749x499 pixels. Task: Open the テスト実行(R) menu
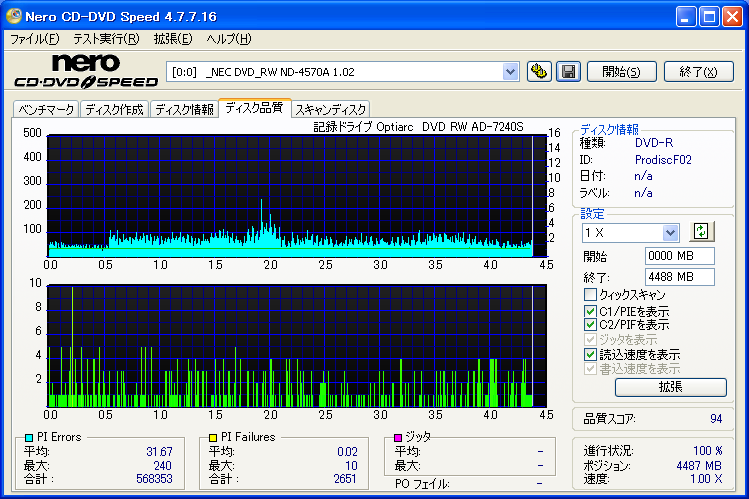pyautogui.click(x=106, y=39)
